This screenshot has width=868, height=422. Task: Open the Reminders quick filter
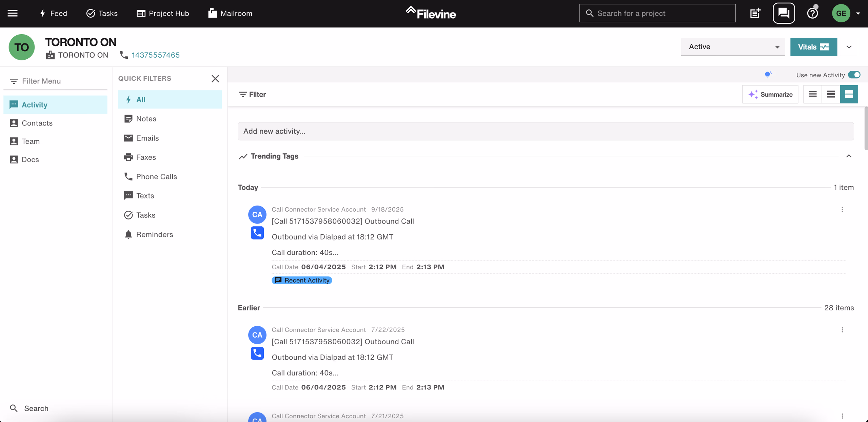(x=154, y=234)
